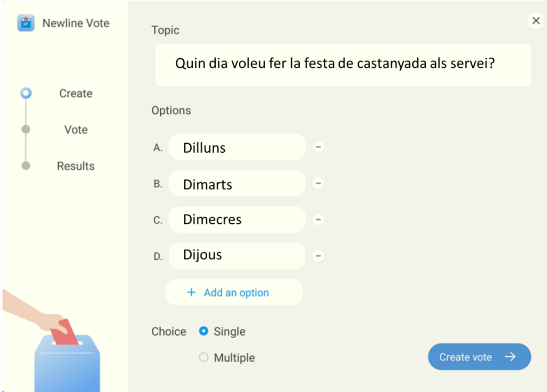Go to the Create step
Viewport: 547px width, 392px height.
[x=75, y=93]
